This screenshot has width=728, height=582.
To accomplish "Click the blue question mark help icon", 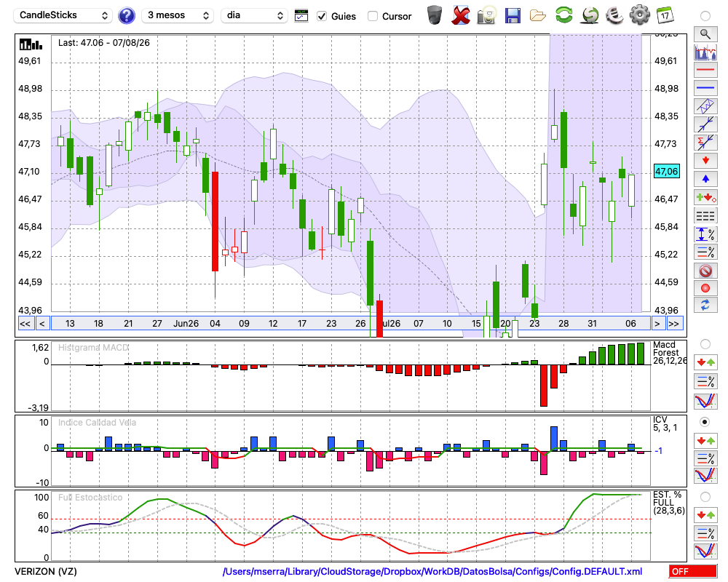I will pos(126,16).
